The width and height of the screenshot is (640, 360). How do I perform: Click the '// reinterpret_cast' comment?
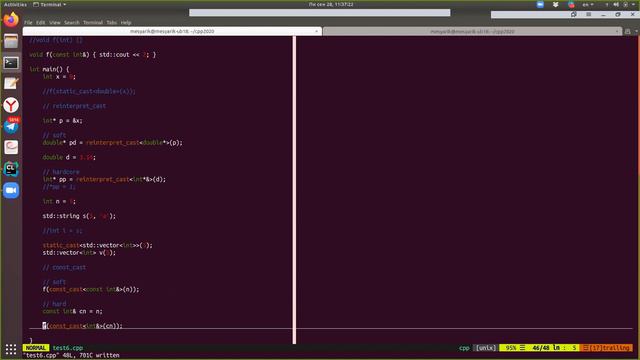[74, 106]
